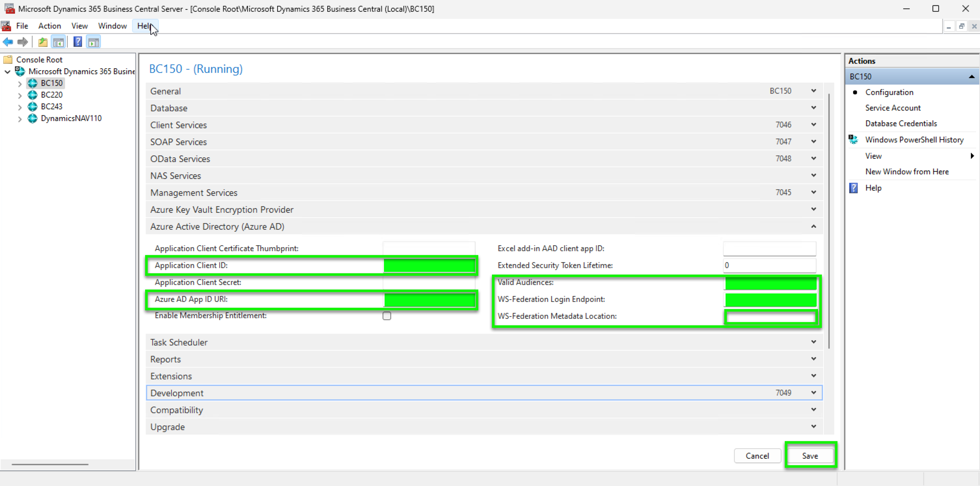Click the Forward arrow toolbar icon
This screenshot has width=980, height=486.
pyautogui.click(x=23, y=42)
